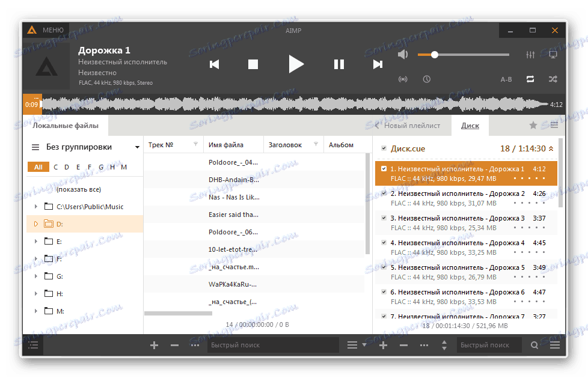
Task: Open the sleep timer clock icon
Action: [x=426, y=79]
